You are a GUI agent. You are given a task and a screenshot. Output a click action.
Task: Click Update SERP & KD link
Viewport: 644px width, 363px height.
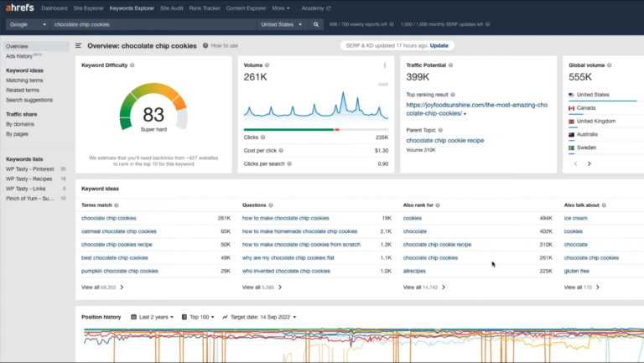coord(439,45)
